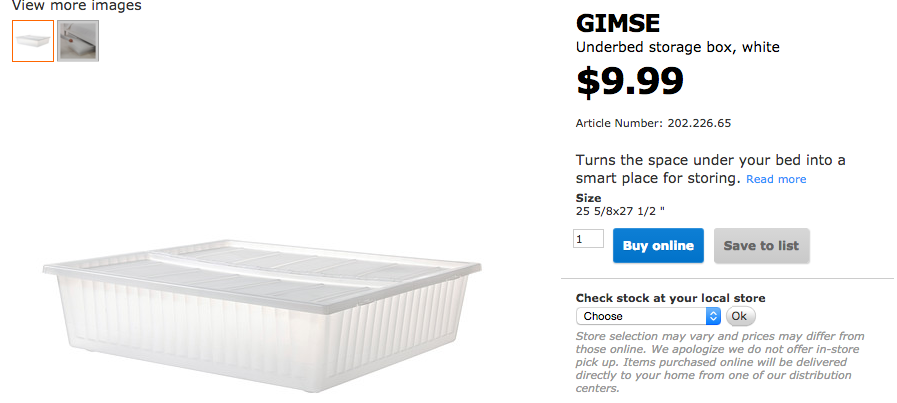Click the store selection disclaimer paragraph

pos(720,362)
